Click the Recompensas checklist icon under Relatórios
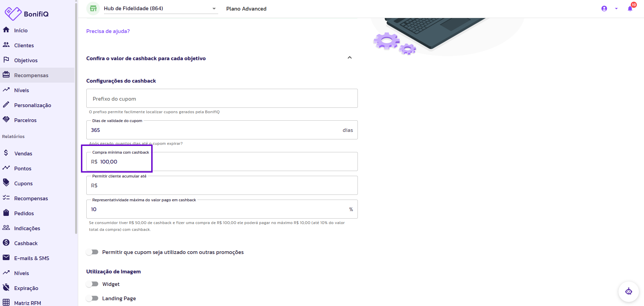The image size is (644, 306). coord(6,198)
